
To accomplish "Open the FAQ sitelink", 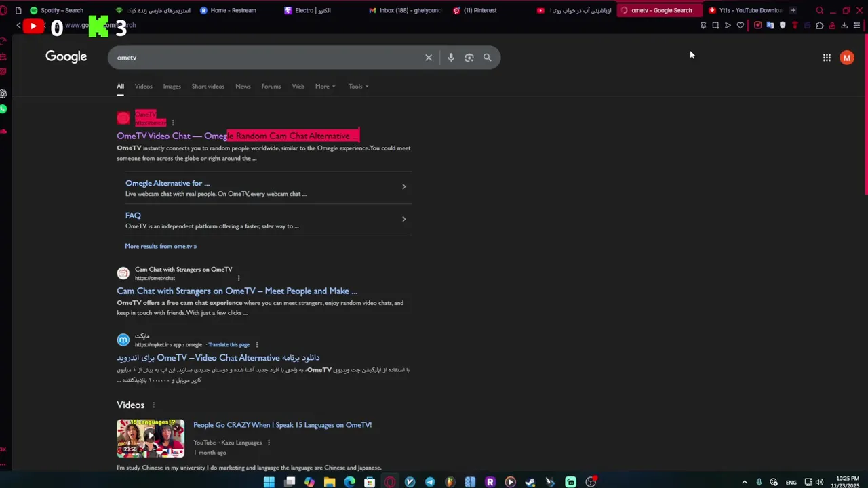I will pyautogui.click(x=133, y=216).
